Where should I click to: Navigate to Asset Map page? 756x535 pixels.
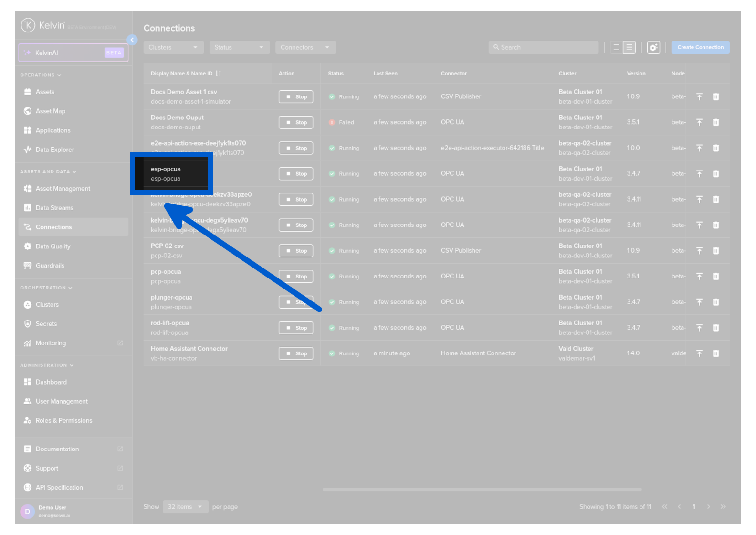[x=51, y=111]
